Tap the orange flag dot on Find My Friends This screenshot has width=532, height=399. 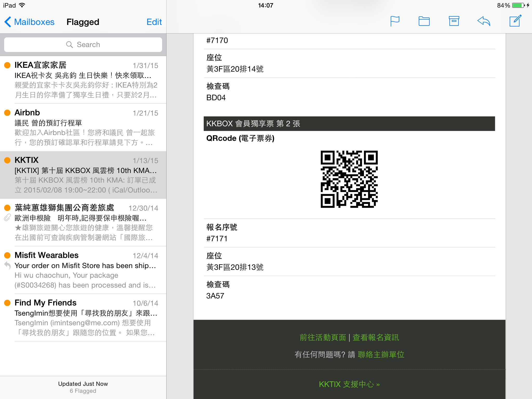point(7,303)
